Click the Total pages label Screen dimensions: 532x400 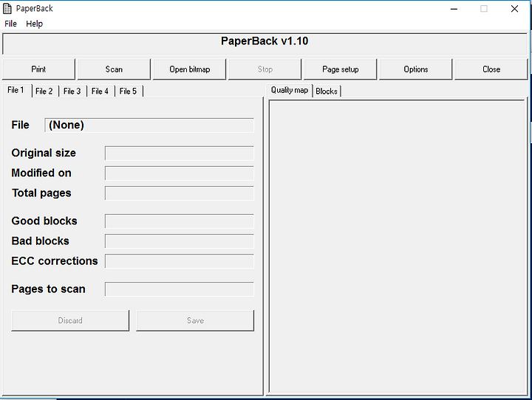(41, 193)
